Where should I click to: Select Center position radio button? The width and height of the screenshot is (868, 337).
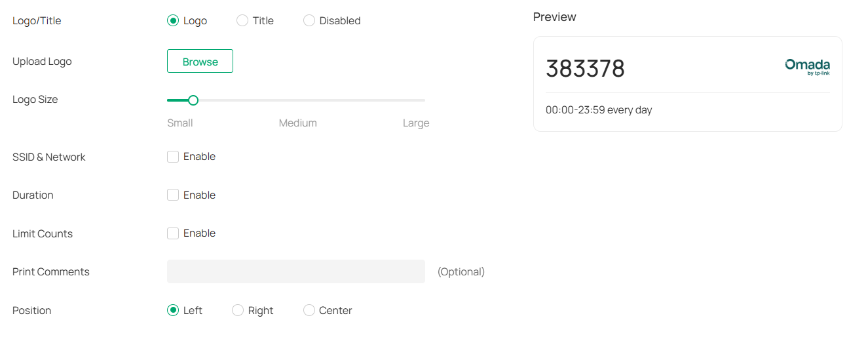click(309, 310)
